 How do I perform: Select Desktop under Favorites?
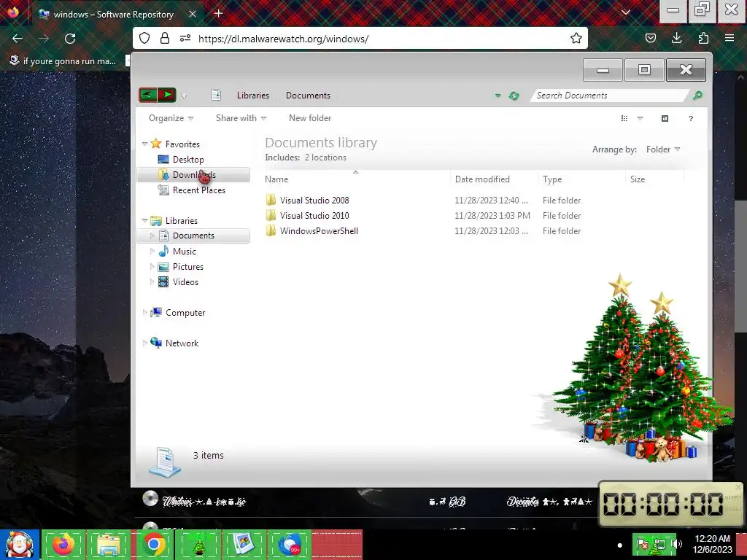click(x=187, y=160)
